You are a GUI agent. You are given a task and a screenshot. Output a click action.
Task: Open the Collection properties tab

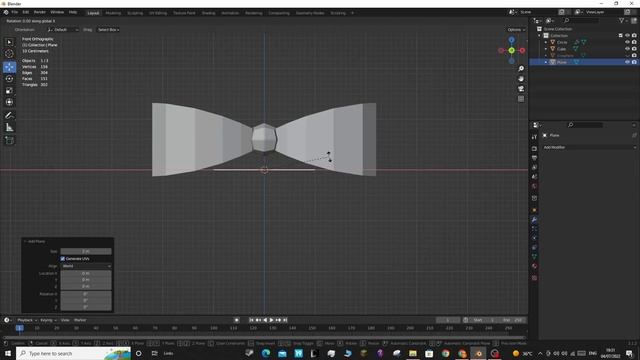(x=534, y=198)
